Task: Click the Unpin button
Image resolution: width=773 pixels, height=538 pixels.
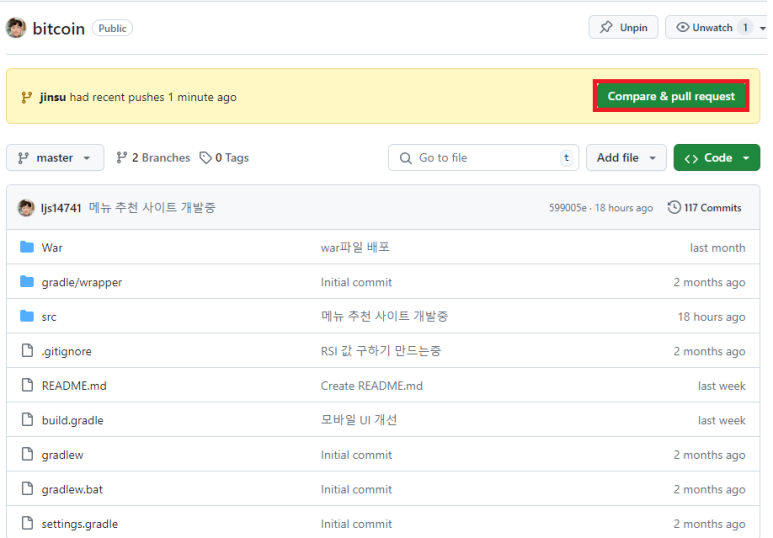Action: point(623,28)
